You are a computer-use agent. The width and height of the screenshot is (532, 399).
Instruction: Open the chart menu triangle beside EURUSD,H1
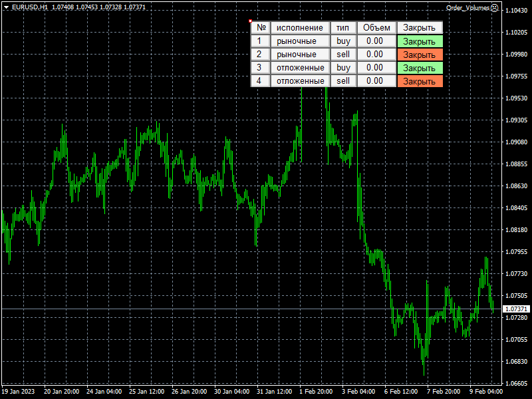(6, 7)
